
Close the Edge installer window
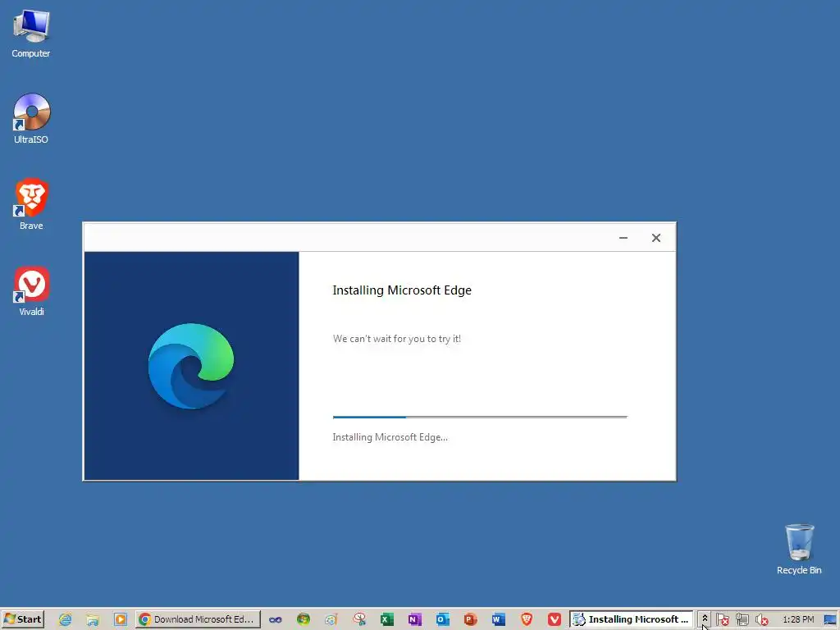(655, 238)
